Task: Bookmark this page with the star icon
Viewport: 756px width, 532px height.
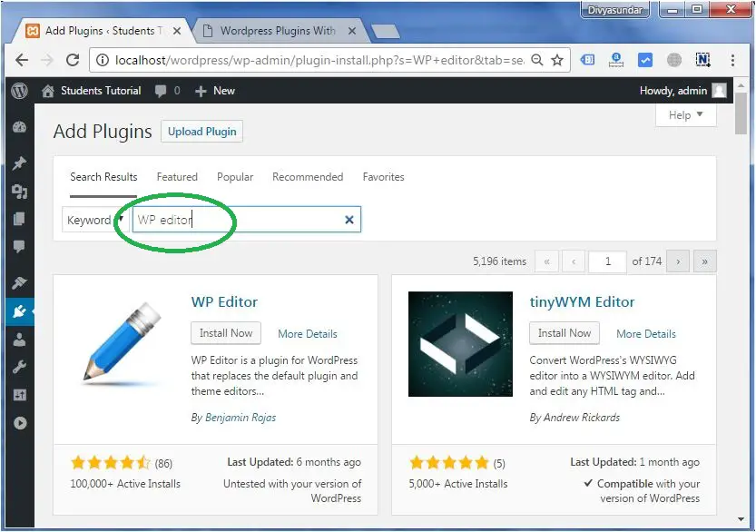Action: coord(557,61)
